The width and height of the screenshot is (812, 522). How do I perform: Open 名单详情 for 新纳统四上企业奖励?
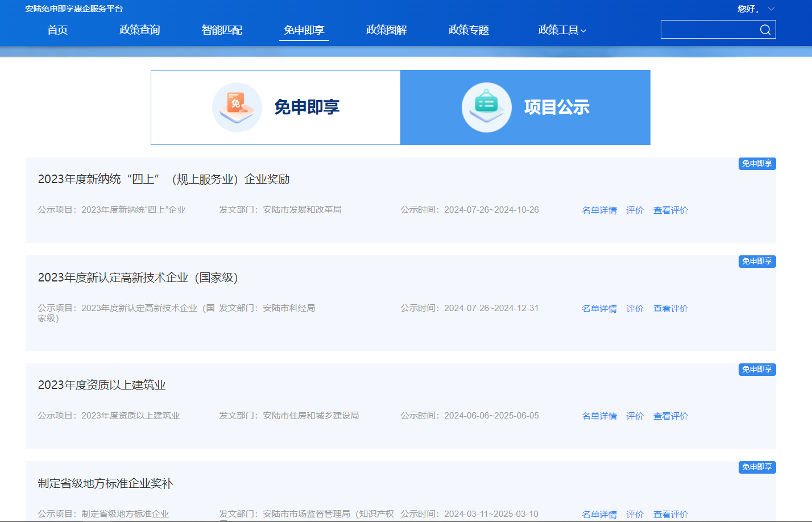(599, 210)
